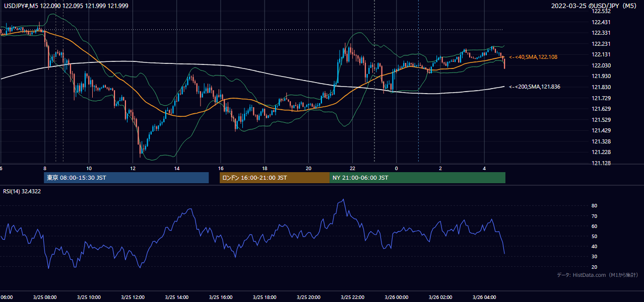Viewport: 644px width, 302px height.
Task: Click the 3/25 08:00 date axis label
Action: (x=45, y=297)
